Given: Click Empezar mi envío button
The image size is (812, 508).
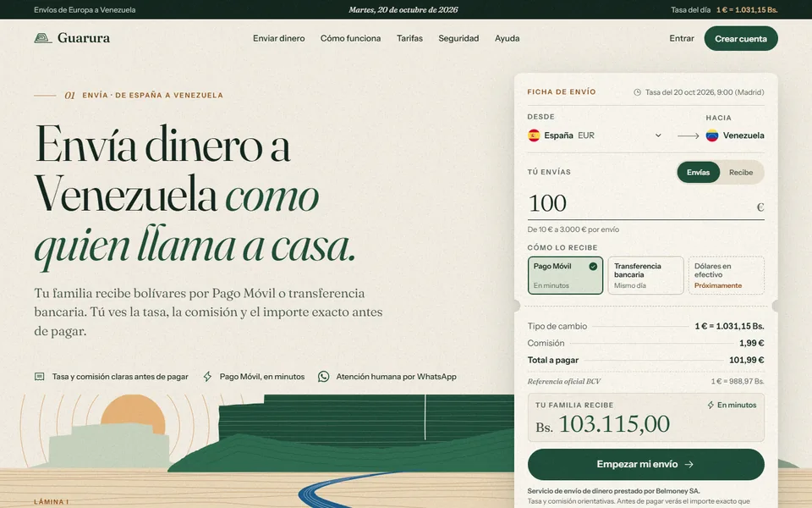Looking at the screenshot, I should 645,465.
